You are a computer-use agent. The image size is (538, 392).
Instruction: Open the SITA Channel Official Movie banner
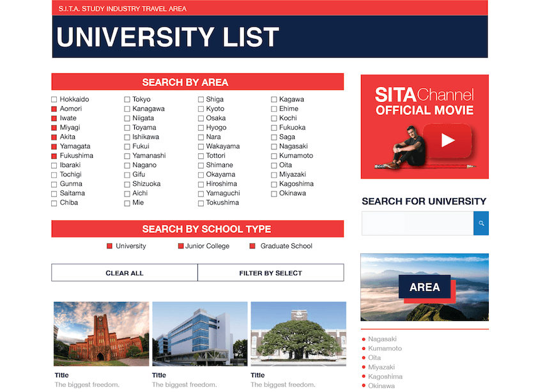pos(424,126)
